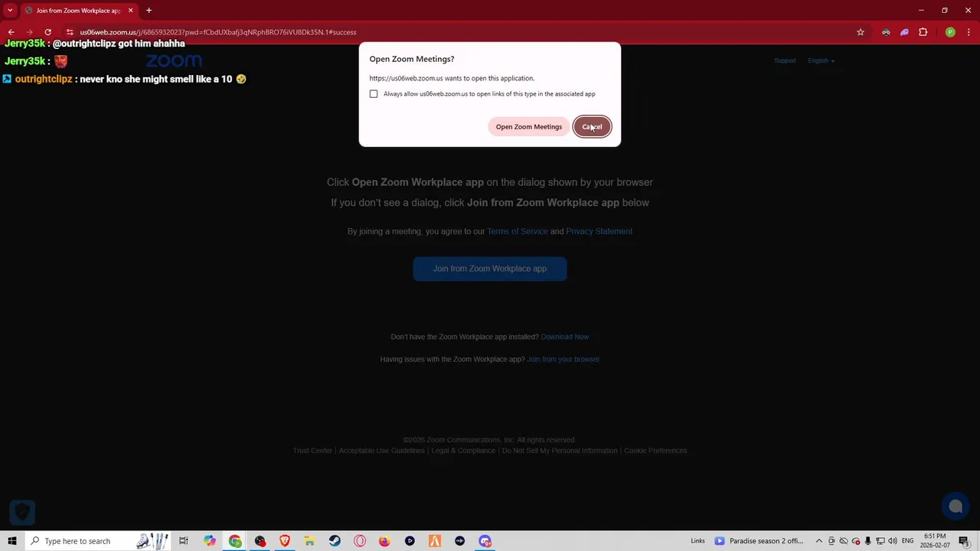Expand hidden system tray icons chevron
This screenshot has height=551, width=980.
pos(819,541)
